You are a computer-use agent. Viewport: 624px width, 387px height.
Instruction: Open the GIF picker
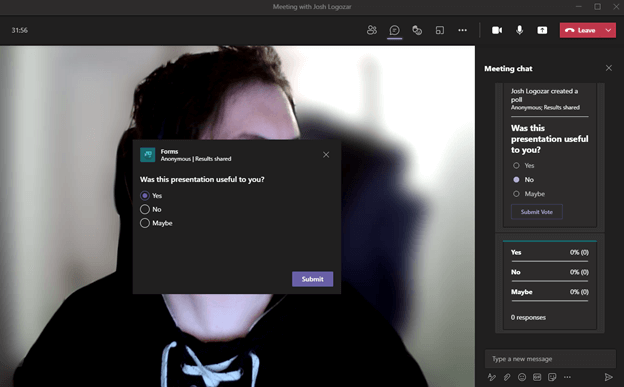coord(537,377)
